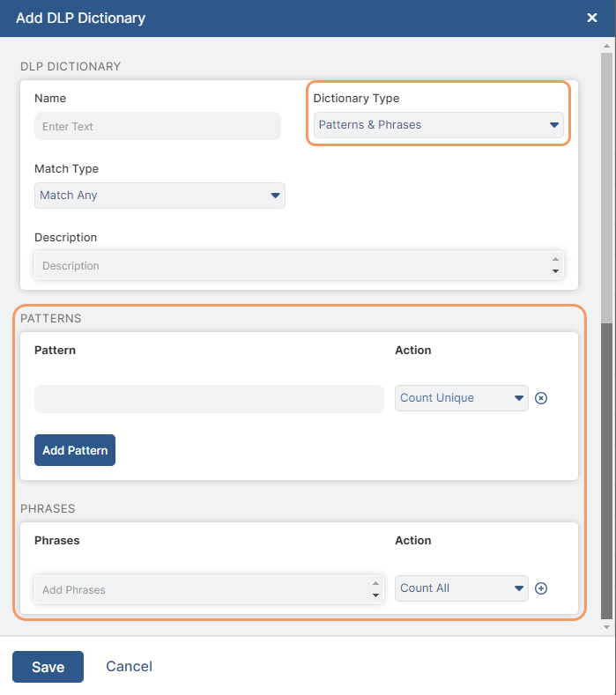Click Add Phrases field up arrow
Image resolution: width=616 pixels, height=695 pixels.
tap(375, 583)
